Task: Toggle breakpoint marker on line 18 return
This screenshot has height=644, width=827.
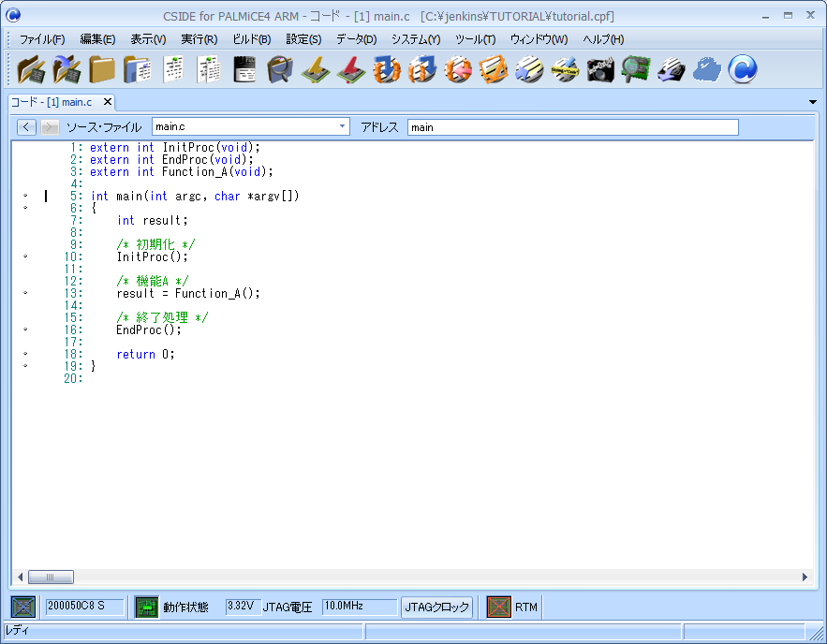Action: [x=25, y=354]
